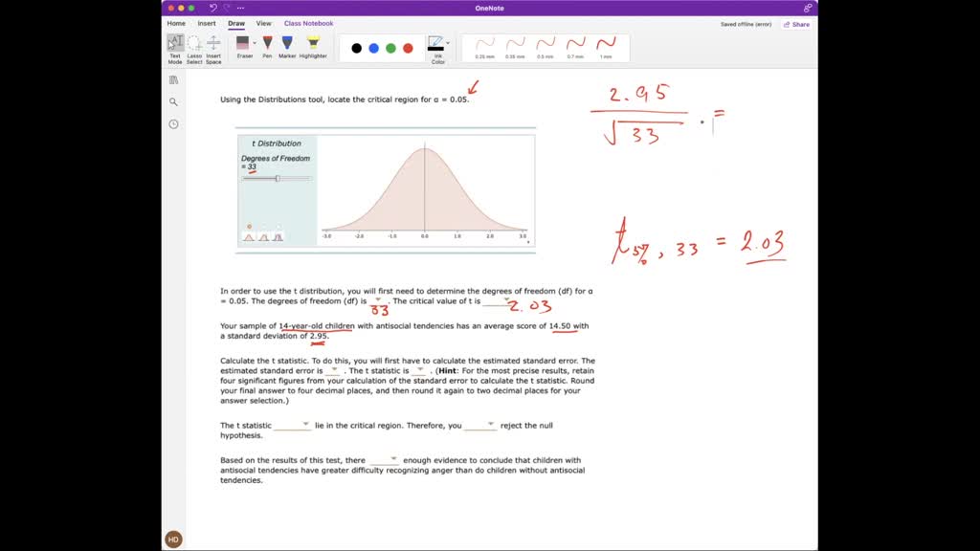
Task: Select the Pen tool
Action: click(266, 45)
